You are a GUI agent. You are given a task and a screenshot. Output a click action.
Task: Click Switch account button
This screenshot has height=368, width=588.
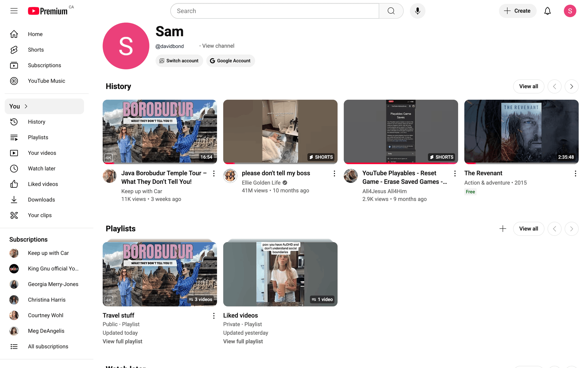179,61
